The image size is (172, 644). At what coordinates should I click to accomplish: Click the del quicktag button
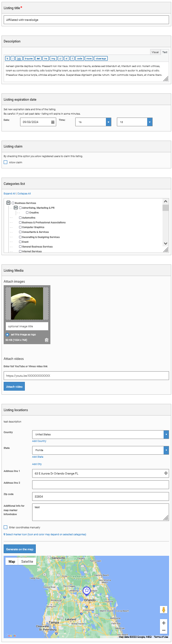(38, 59)
